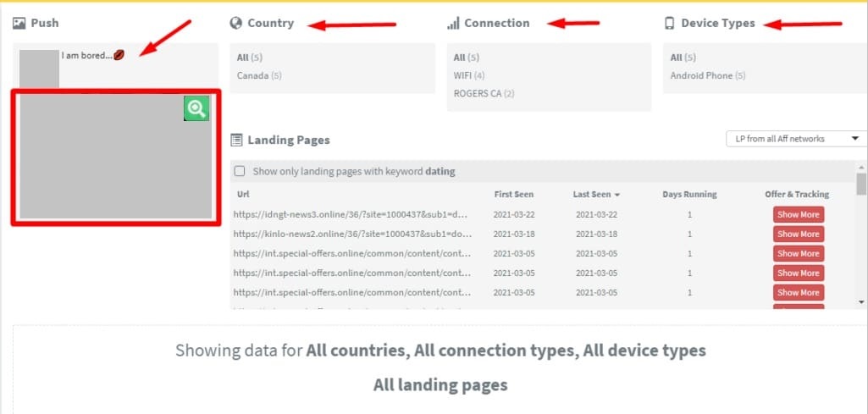Click the Last Seen sort arrow

pos(616,195)
